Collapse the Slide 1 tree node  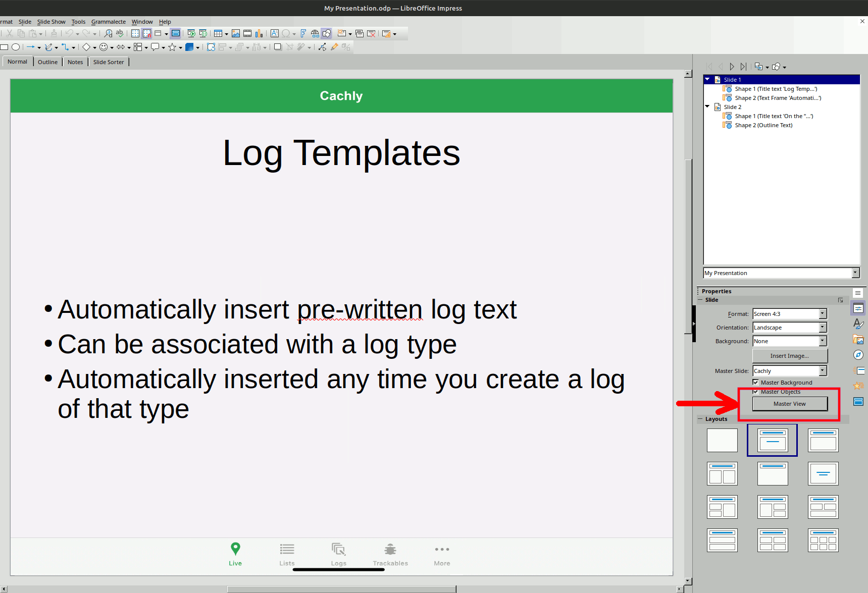(x=707, y=79)
